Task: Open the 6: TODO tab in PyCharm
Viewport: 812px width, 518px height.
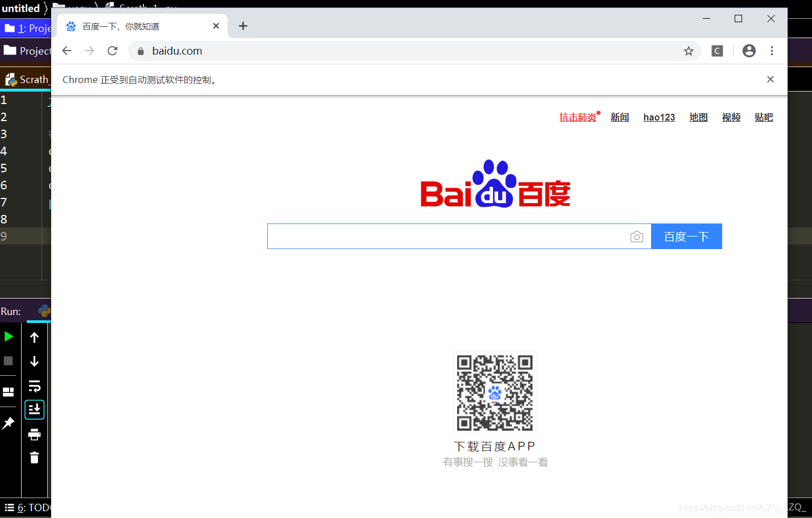Action: [x=27, y=507]
